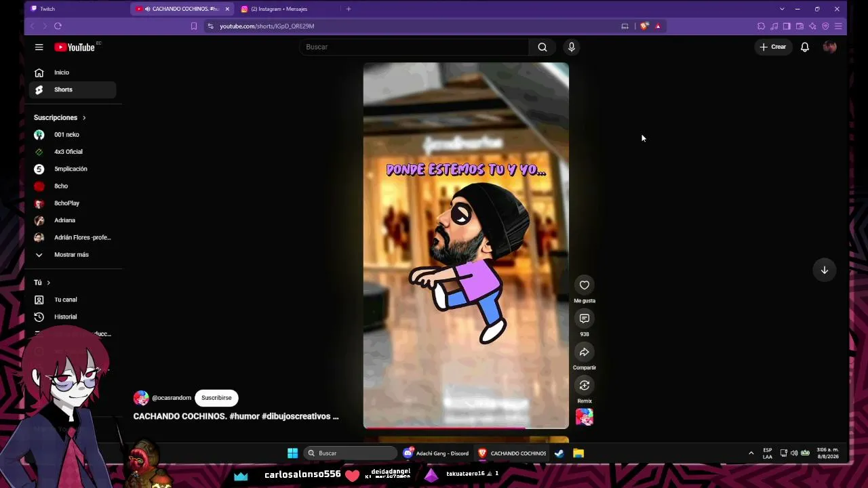868x488 pixels.
Task: Click the Crear button
Action: click(x=773, y=47)
